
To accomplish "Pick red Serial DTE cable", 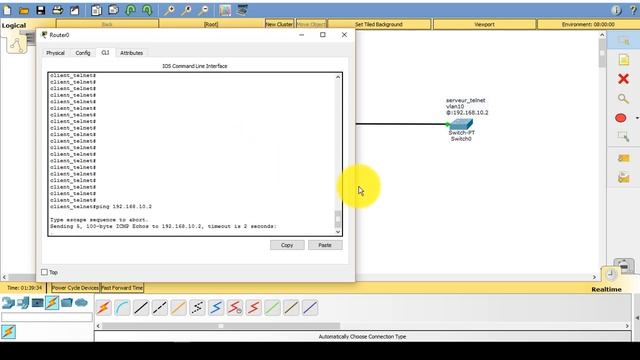I will click(253, 308).
